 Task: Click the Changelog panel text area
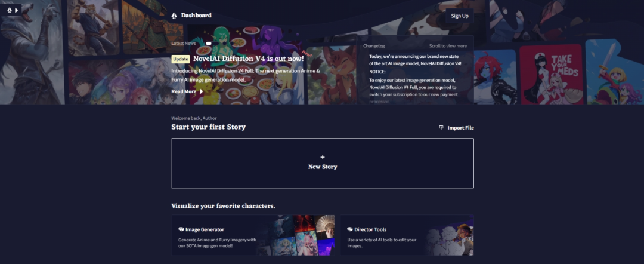tap(415, 77)
